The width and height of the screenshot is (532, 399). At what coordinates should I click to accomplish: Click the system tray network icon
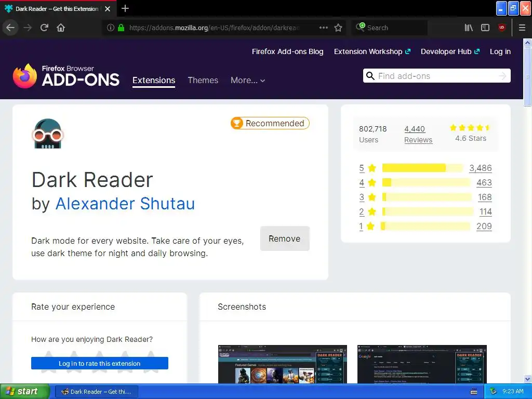(493, 392)
